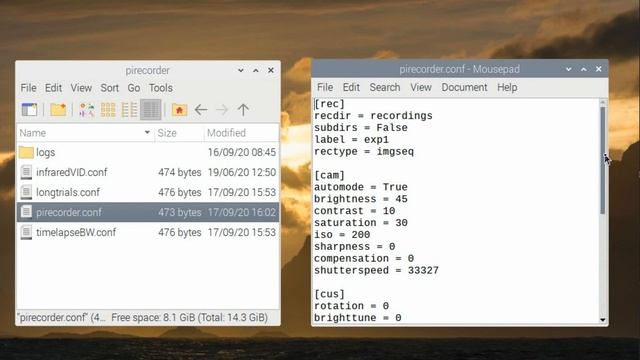This screenshot has width=640, height=360.
Task: Select the logs folder icon
Action: click(26, 152)
